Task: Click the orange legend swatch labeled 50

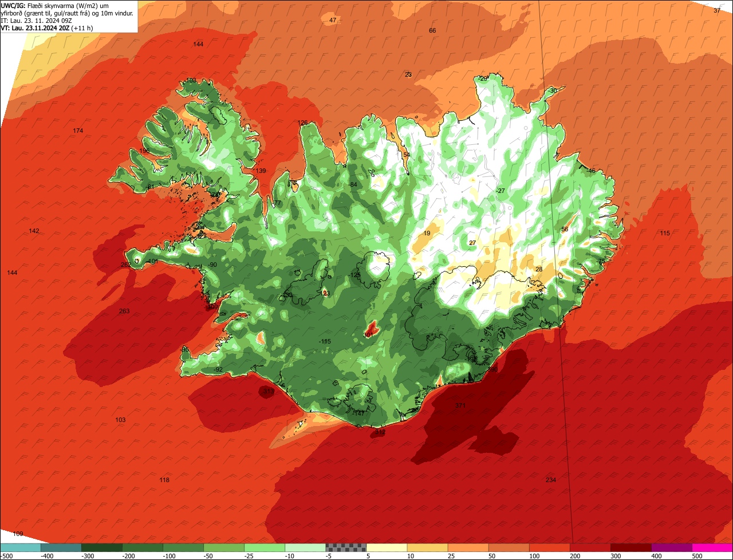Action: tap(509, 547)
